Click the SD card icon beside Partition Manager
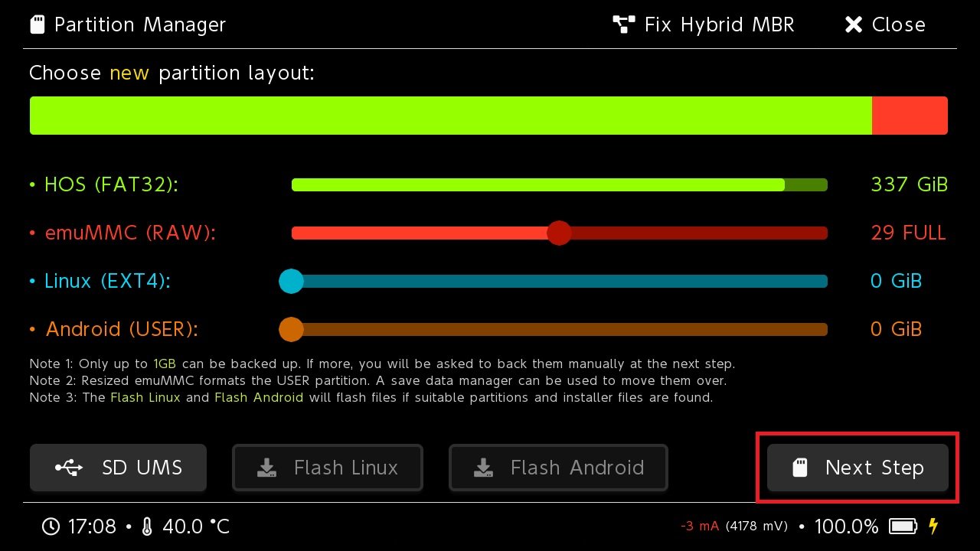 tap(37, 25)
